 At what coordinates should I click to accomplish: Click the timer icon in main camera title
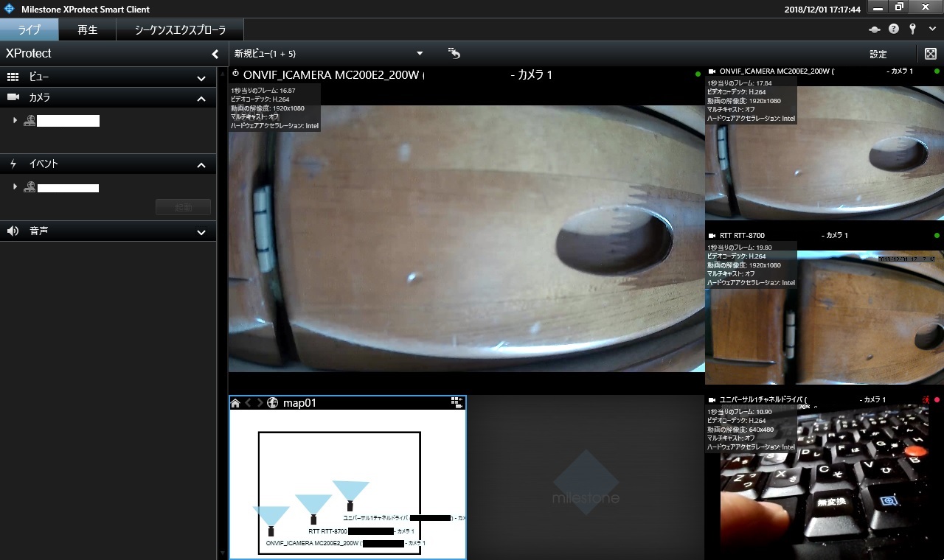pyautogui.click(x=235, y=74)
